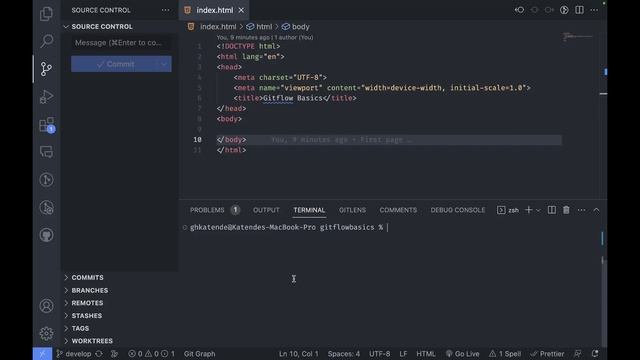
Task: Open terminal panel more actions ellipsis
Action: pyautogui.click(x=582, y=210)
